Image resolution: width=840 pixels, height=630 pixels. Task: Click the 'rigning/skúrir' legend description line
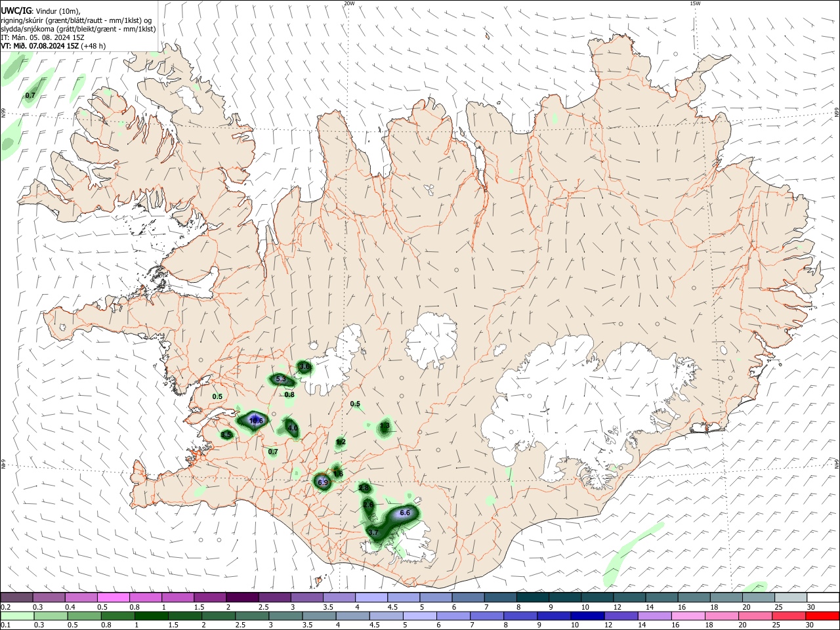[x=76, y=20]
